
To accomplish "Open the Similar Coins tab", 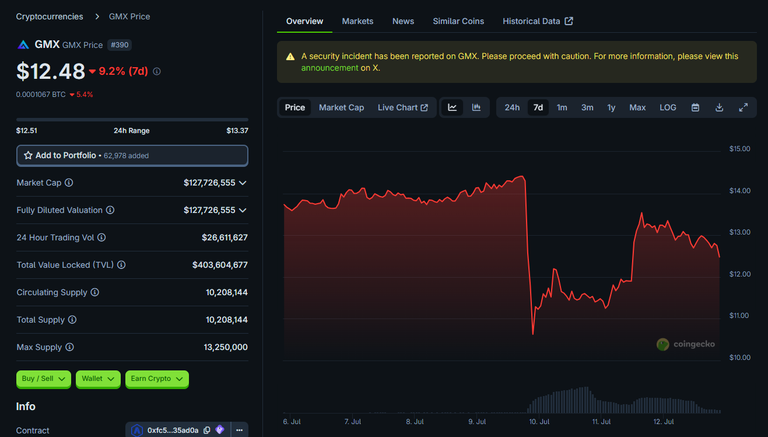I will (x=458, y=21).
